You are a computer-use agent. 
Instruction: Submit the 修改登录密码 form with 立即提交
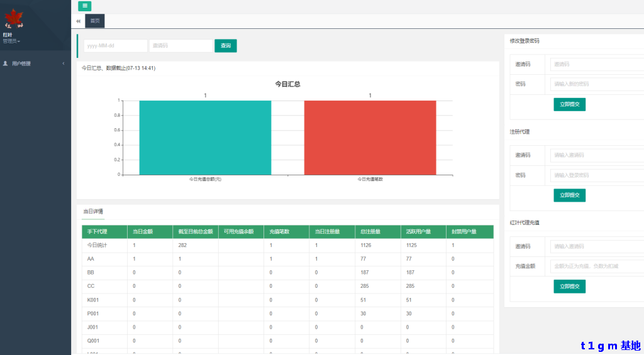pos(569,104)
